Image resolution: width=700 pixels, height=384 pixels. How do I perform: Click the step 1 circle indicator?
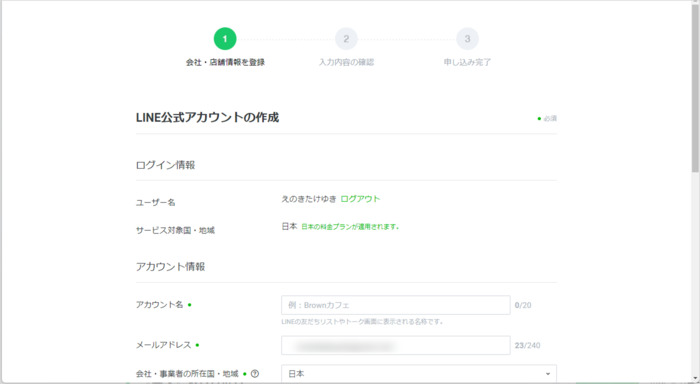225,39
